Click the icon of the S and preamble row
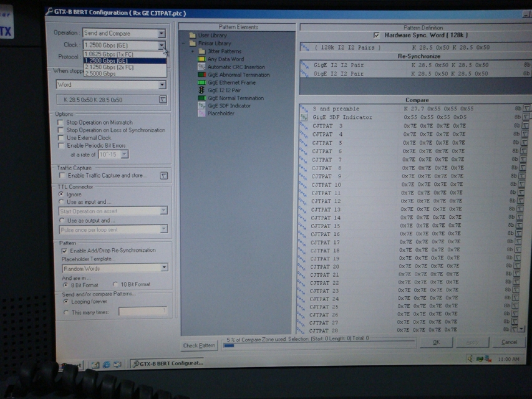Viewport: 532px width, 399px height. pos(304,109)
